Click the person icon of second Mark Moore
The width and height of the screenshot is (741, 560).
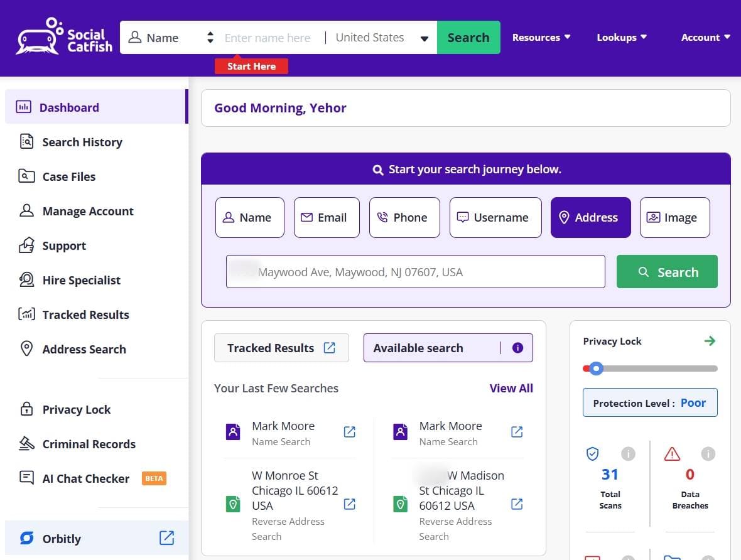click(x=400, y=431)
